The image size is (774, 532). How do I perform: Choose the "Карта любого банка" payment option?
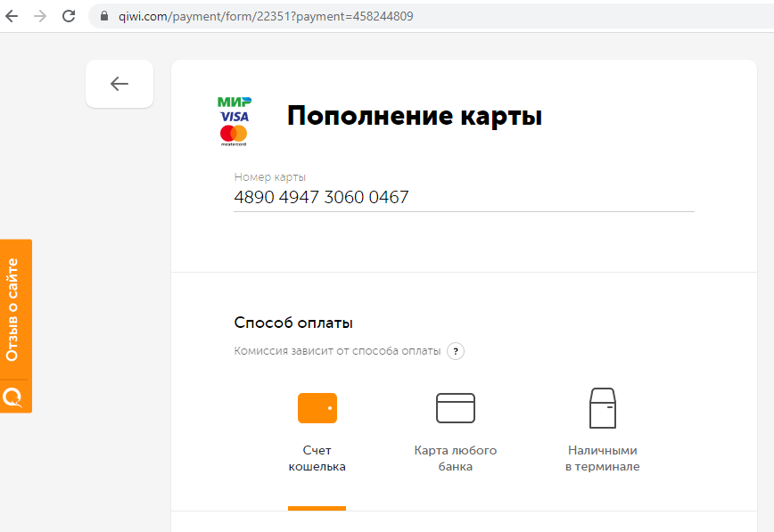pyautogui.click(x=456, y=458)
